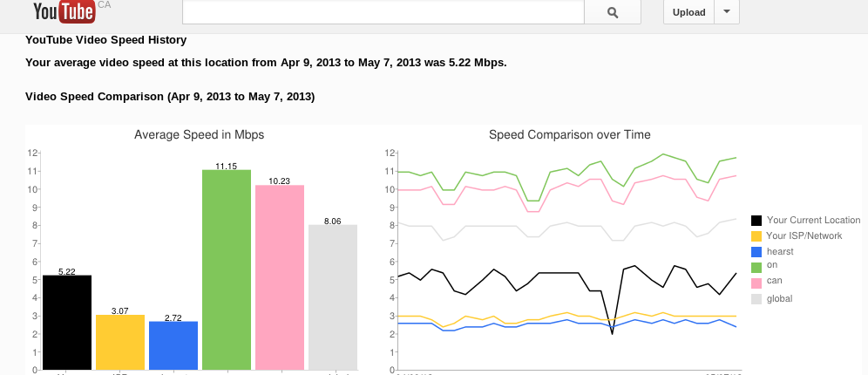Click the yellow Your ISP/Network legend swatch
Image resolution: width=868 pixels, height=375 pixels.
[756, 236]
